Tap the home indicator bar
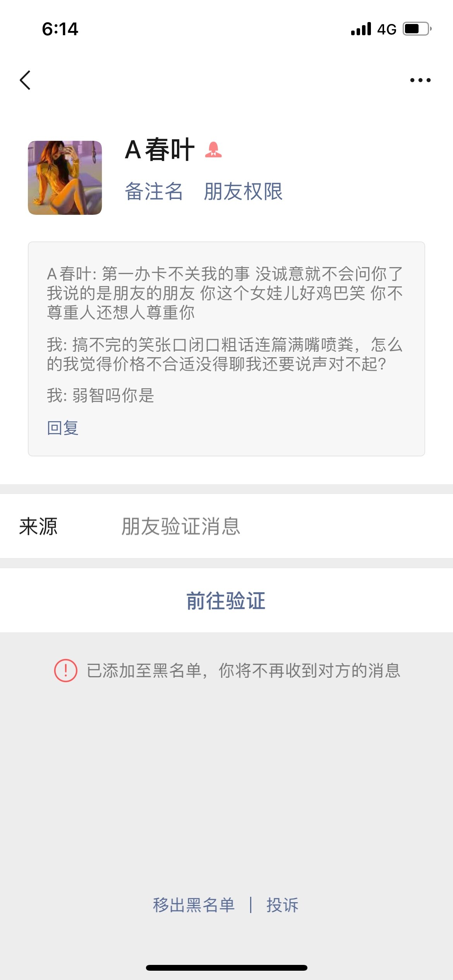Viewport: 453px width, 980px height. [x=226, y=968]
